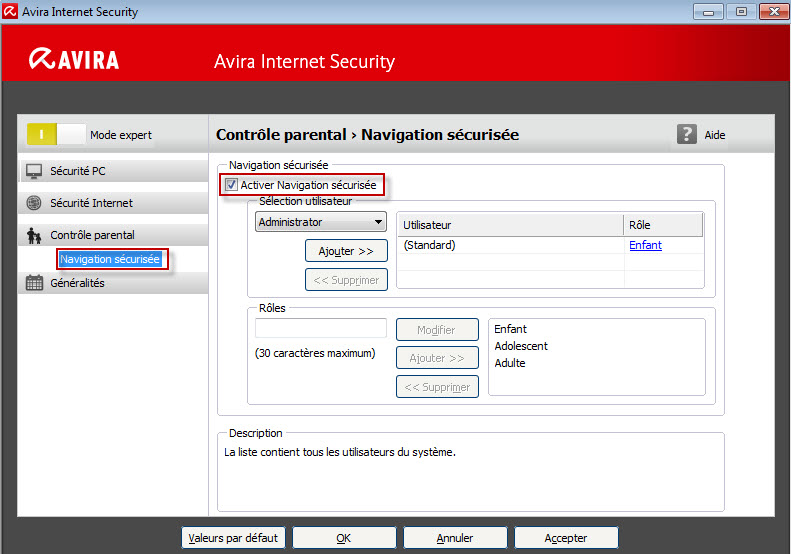
Task: Click the monitor icon beside Sécurité PC
Action: (x=34, y=171)
